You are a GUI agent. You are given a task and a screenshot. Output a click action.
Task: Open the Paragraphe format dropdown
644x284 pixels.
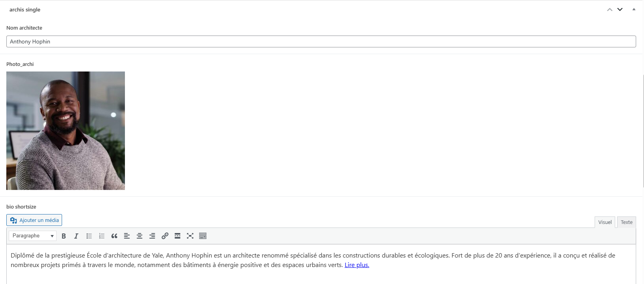32,236
